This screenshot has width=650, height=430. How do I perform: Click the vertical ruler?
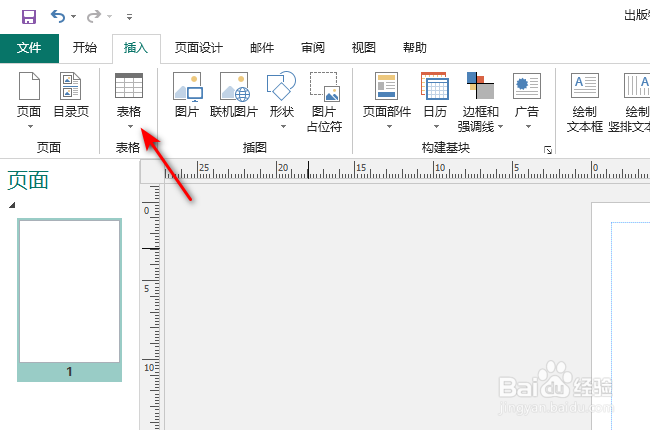coord(151,307)
